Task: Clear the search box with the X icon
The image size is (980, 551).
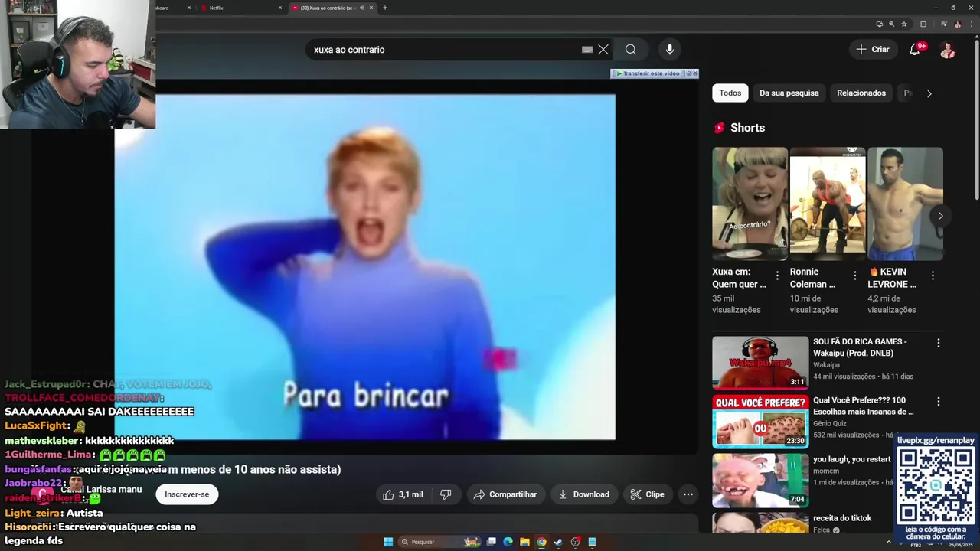Action: [x=603, y=50]
